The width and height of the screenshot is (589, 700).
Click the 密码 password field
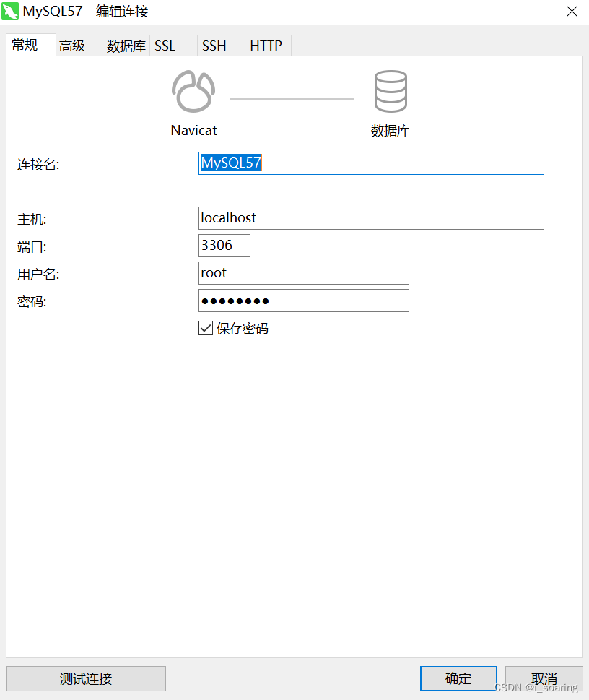coord(303,301)
